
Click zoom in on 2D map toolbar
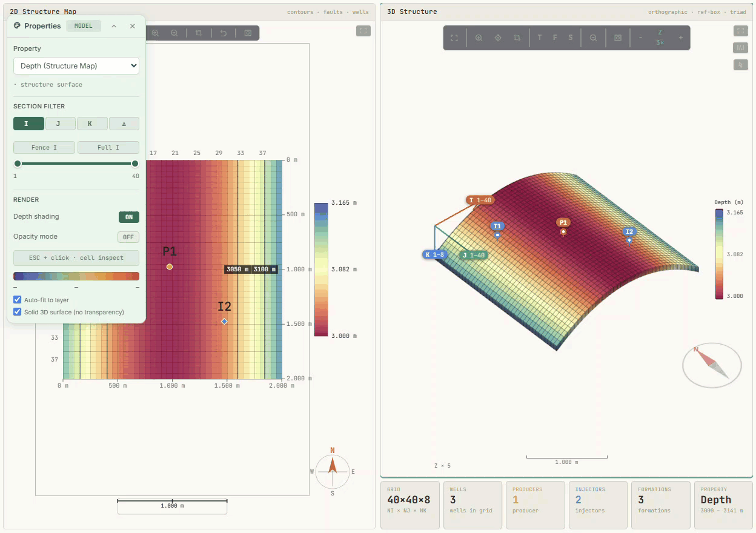point(155,33)
